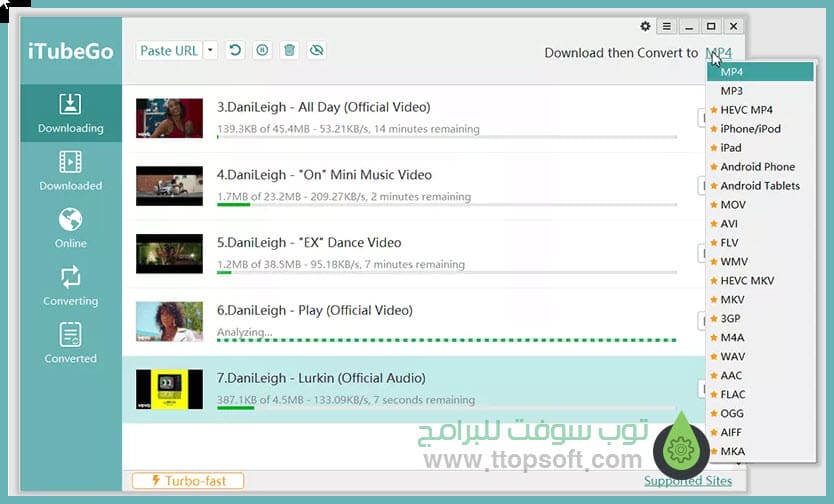Click thumbnail of "EX" Dance Video
Image resolution: width=834 pixels, height=504 pixels.
pos(169,254)
